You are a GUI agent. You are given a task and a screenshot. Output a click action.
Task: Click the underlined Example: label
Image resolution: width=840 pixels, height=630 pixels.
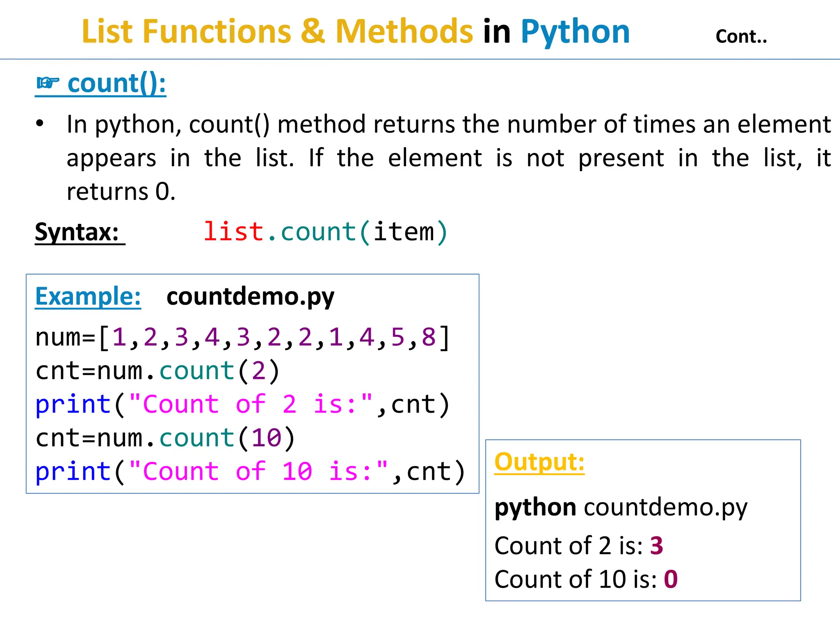click(x=88, y=296)
